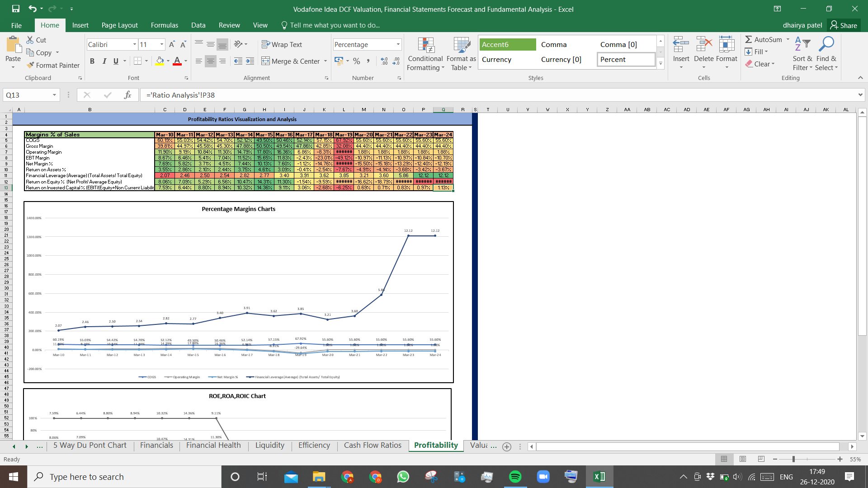The height and width of the screenshot is (488, 868).
Task: Go to Cash Flow Ratios sheet tab
Action: point(373,446)
